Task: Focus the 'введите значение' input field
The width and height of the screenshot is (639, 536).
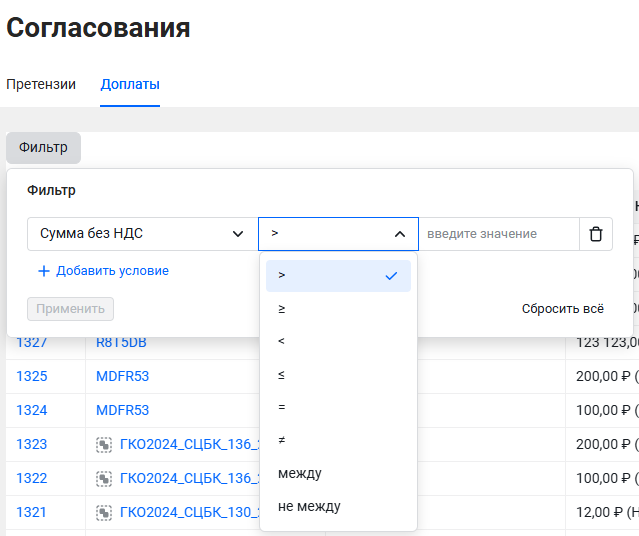Action: pos(498,234)
